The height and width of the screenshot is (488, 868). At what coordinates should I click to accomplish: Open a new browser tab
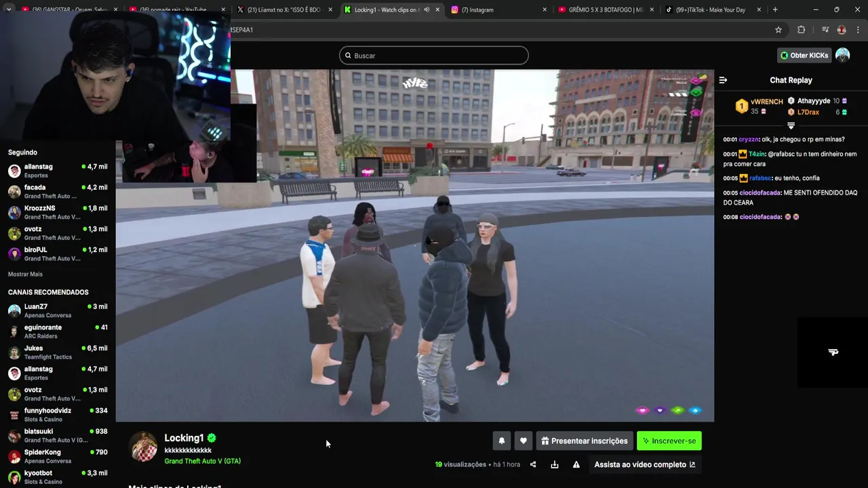tap(775, 9)
